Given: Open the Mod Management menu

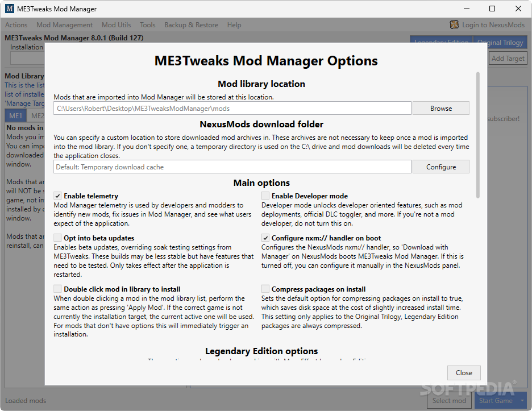Looking at the screenshot, I should click(64, 25).
